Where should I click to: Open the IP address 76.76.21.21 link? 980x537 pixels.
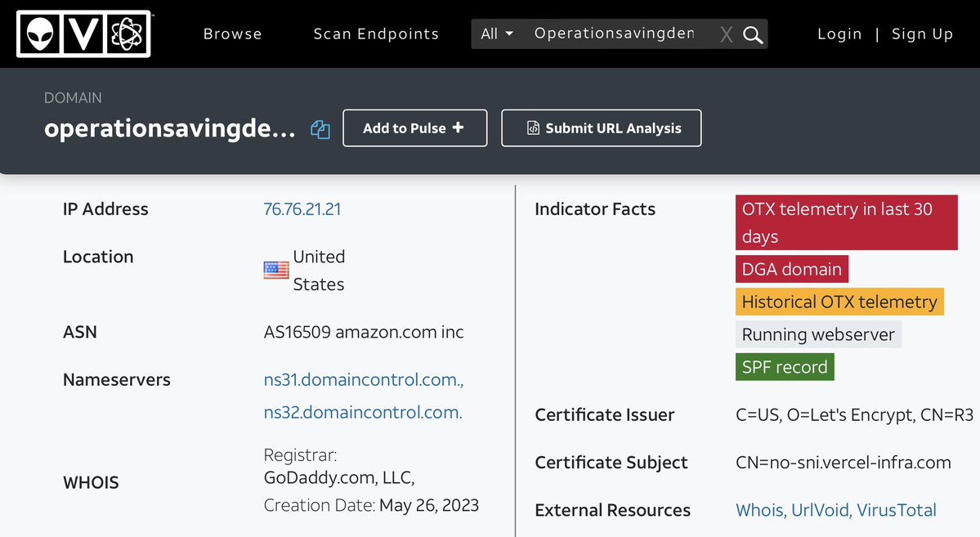[302, 209]
